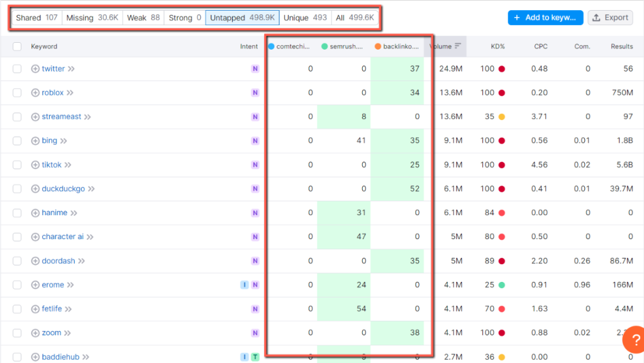Viewport: 644px width, 363px height.
Task: Click the Add to keywords button
Action: click(545, 18)
